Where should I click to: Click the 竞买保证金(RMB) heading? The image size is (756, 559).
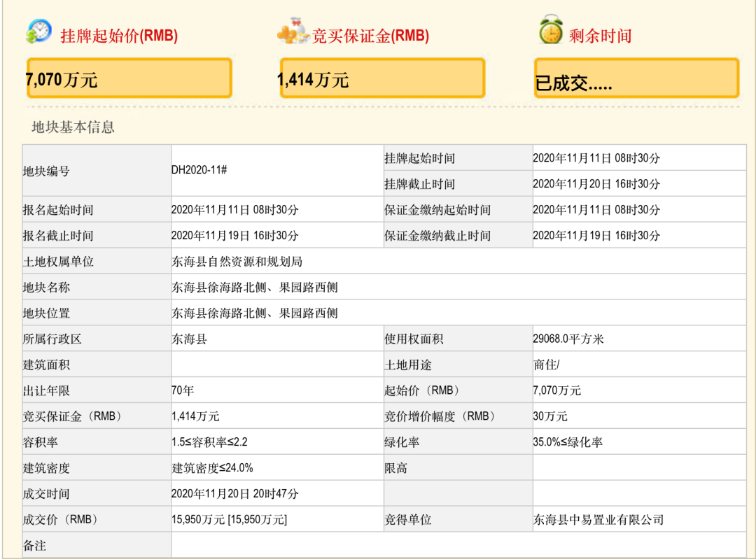point(370,36)
